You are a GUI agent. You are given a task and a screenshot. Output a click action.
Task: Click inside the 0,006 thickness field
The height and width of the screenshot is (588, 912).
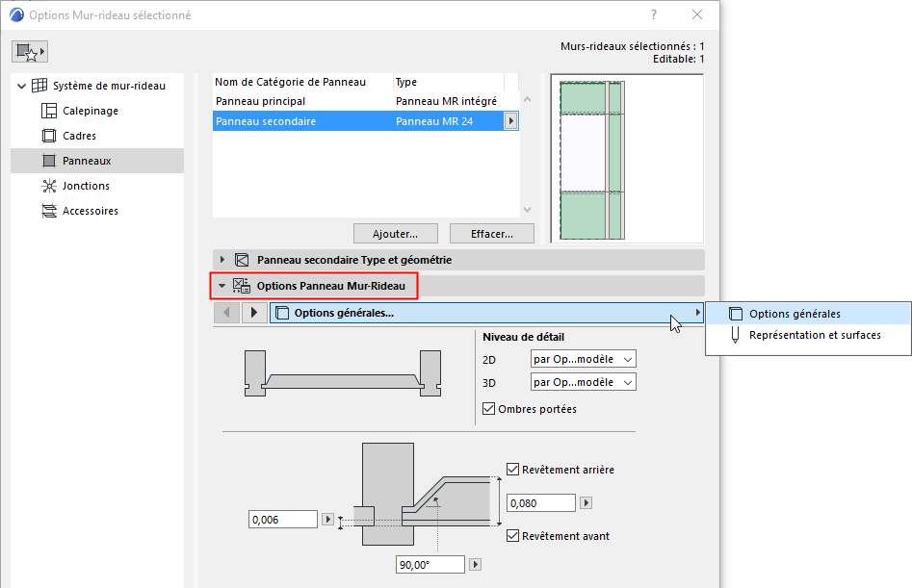click(x=282, y=519)
